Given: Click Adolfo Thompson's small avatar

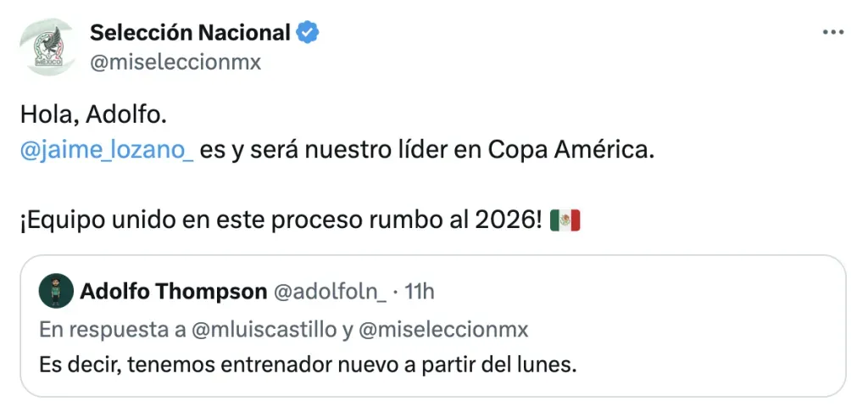Looking at the screenshot, I should [54, 292].
